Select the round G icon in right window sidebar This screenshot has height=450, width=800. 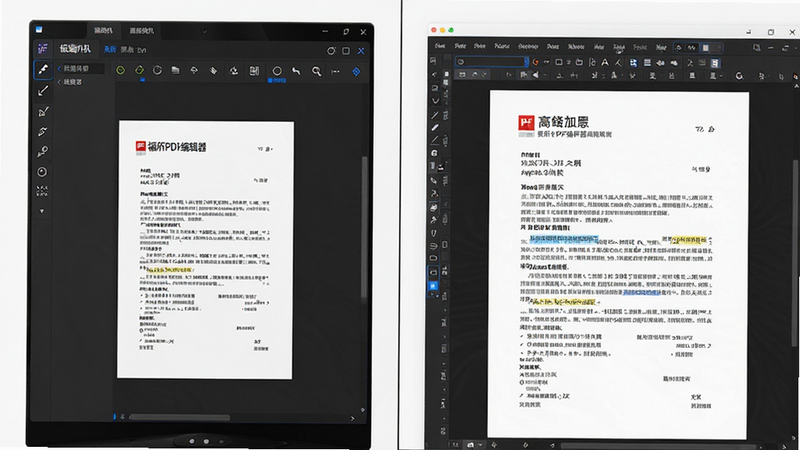[435, 153]
